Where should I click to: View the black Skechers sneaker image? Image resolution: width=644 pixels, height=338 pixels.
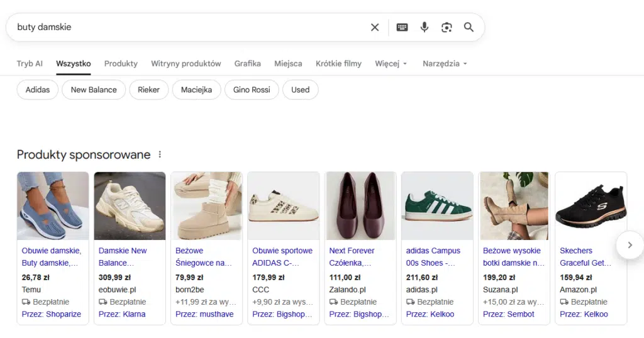tap(591, 206)
